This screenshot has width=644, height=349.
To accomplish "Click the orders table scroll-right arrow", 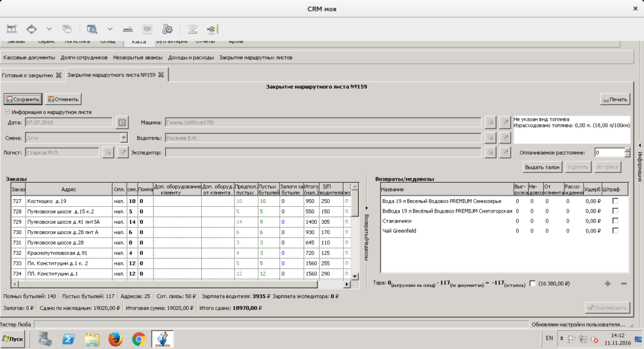I will click(347, 284).
